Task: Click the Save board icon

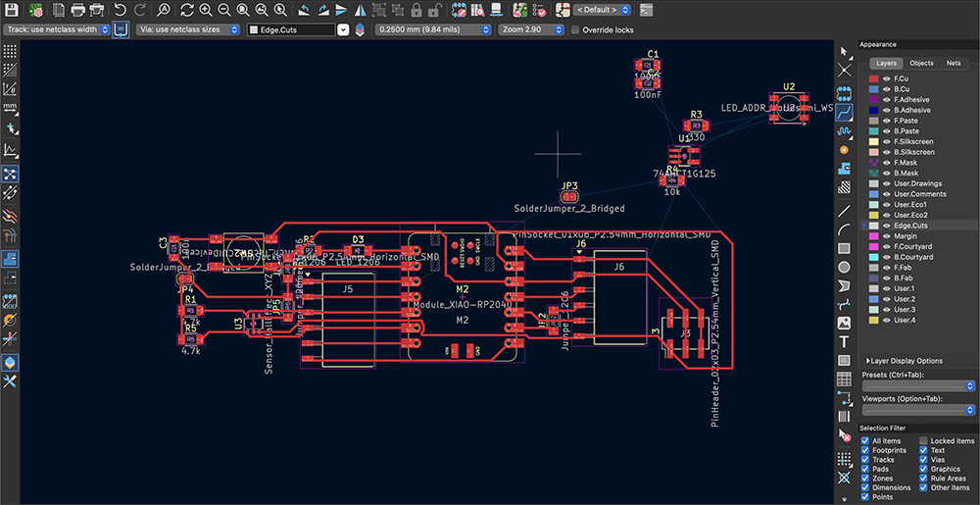Action: coord(11,10)
